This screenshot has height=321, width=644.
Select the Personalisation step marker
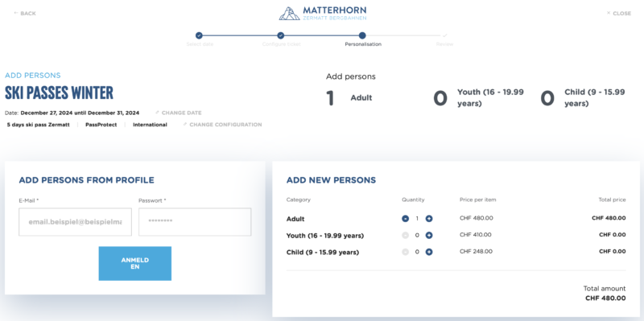click(362, 35)
